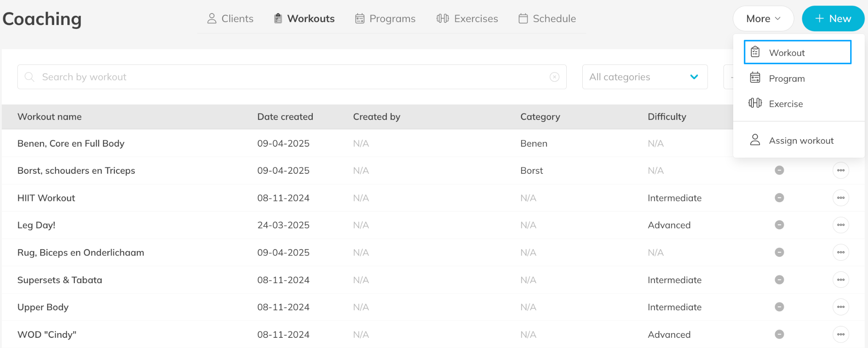Go to the Schedule tab
868x348 pixels.
click(x=547, y=19)
